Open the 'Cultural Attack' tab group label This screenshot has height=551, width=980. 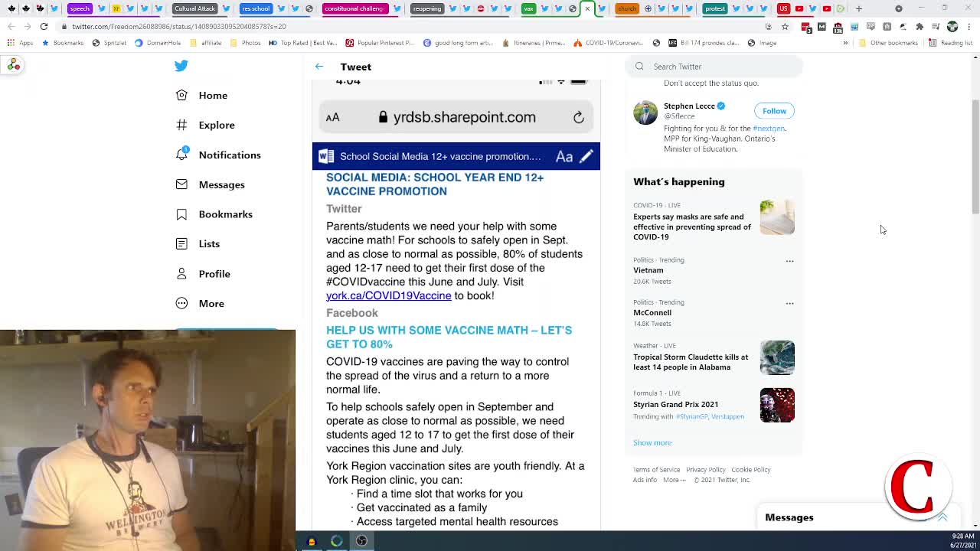pos(194,8)
